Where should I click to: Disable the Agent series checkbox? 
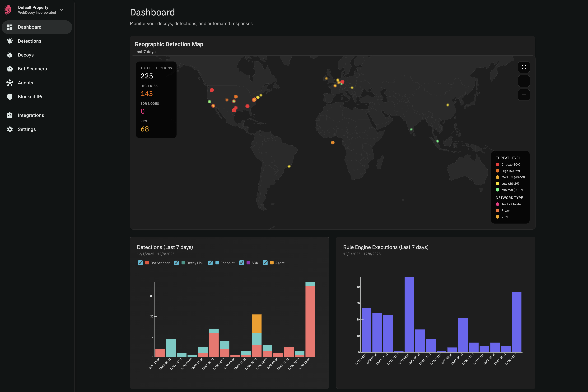(265, 263)
